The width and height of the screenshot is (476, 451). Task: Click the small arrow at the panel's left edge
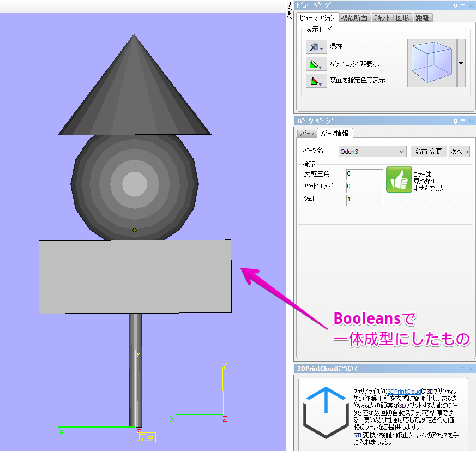pyautogui.click(x=289, y=12)
